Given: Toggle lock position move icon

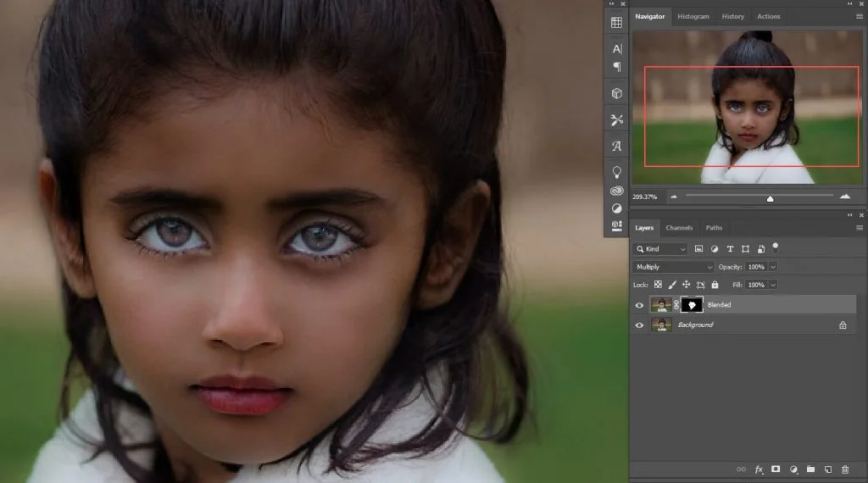Looking at the screenshot, I should (686, 285).
